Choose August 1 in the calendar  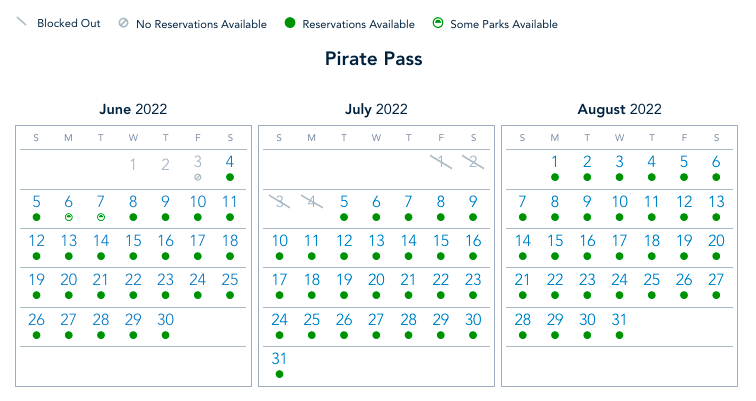tap(555, 161)
